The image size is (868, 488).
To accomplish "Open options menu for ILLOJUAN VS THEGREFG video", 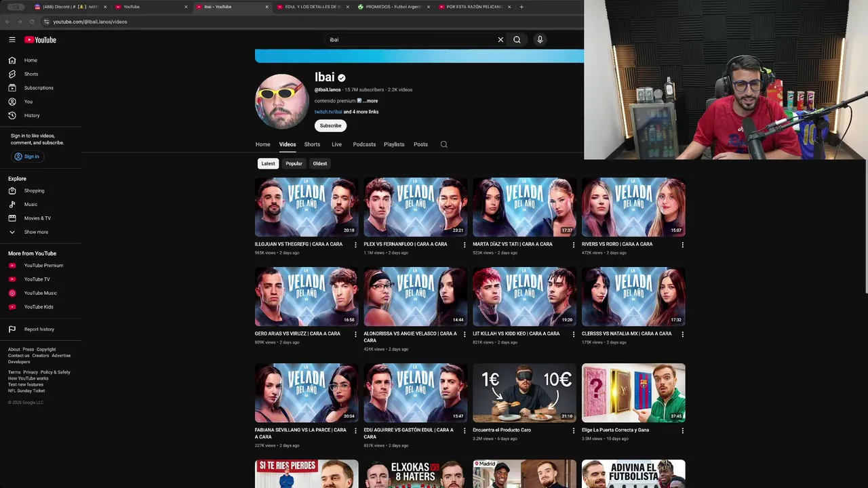I will tap(355, 245).
